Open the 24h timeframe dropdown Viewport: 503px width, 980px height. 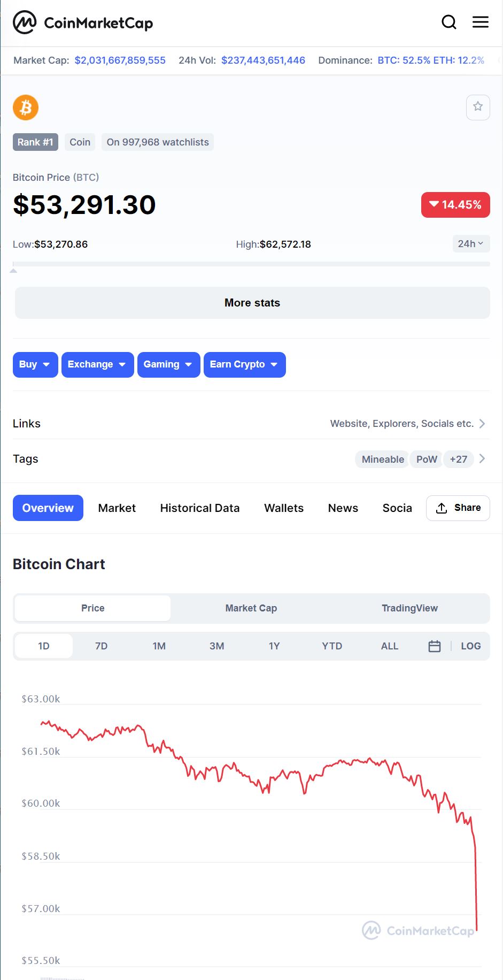(x=470, y=244)
